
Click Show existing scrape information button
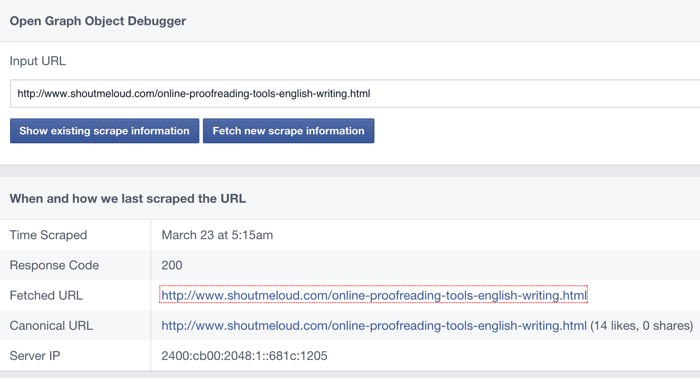[x=104, y=131]
